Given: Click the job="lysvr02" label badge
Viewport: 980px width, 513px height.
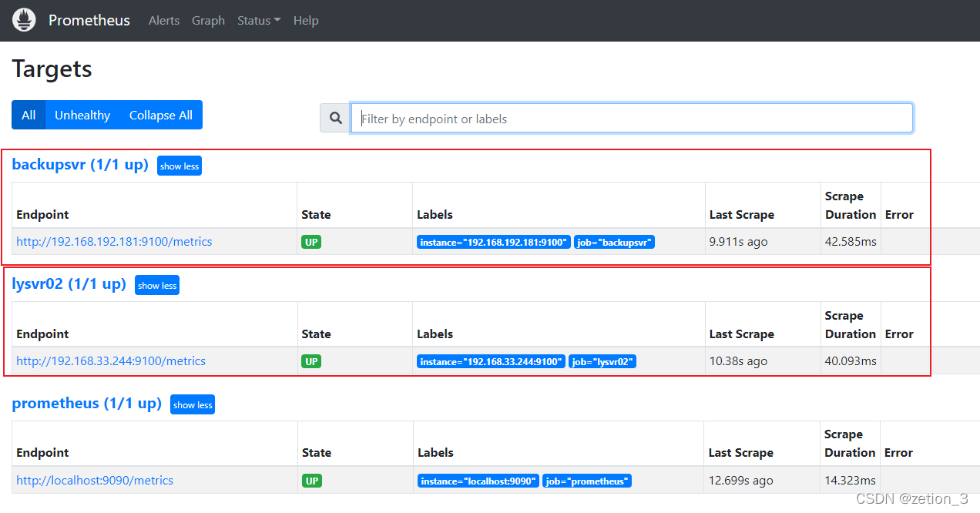Looking at the screenshot, I should pos(602,361).
